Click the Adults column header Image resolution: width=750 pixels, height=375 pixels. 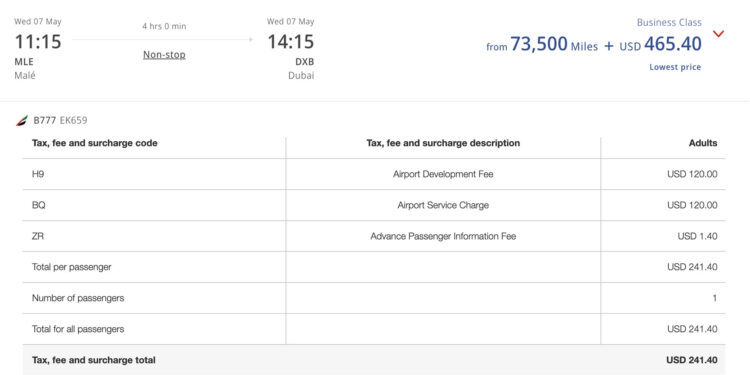tap(703, 143)
